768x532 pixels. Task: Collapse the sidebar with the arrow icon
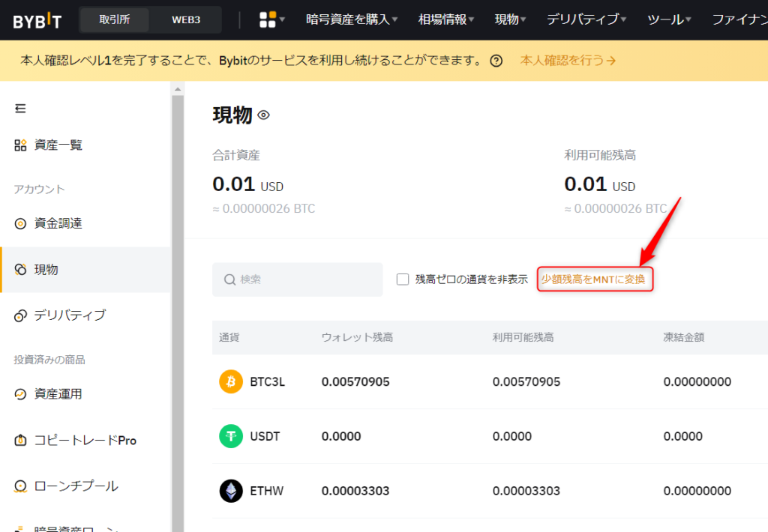(x=20, y=108)
